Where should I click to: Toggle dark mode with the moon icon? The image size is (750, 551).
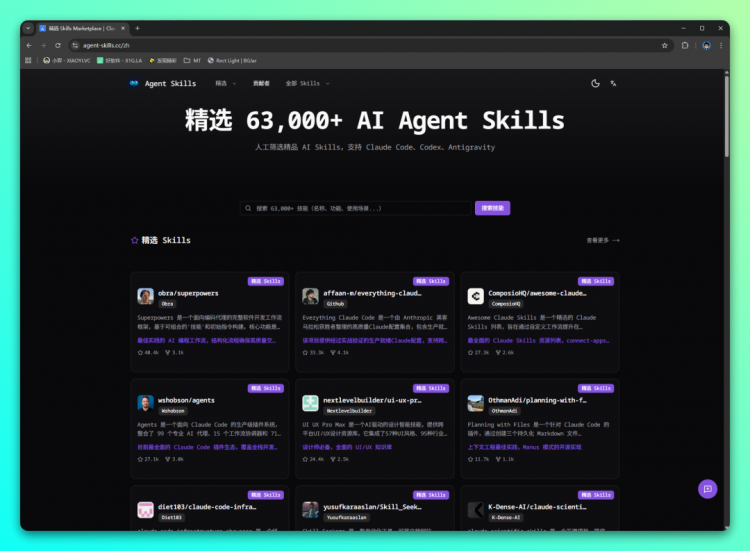click(x=595, y=83)
